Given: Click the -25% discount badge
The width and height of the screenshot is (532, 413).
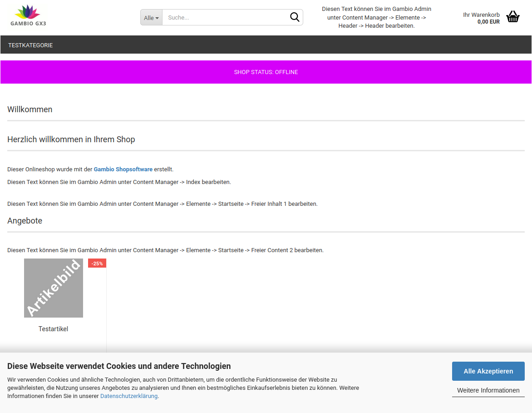Looking at the screenshot, I should pyautogui.click(x=97, y=264).
